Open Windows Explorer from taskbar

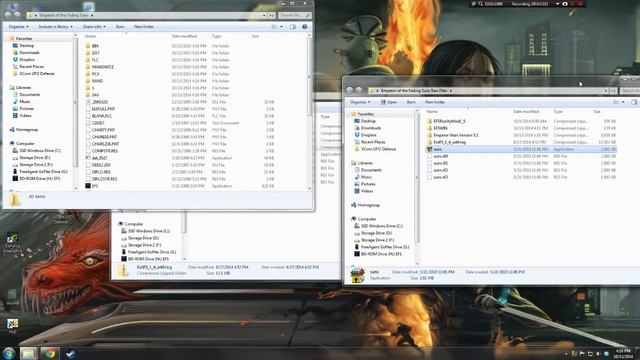click(x=28, y=353)
